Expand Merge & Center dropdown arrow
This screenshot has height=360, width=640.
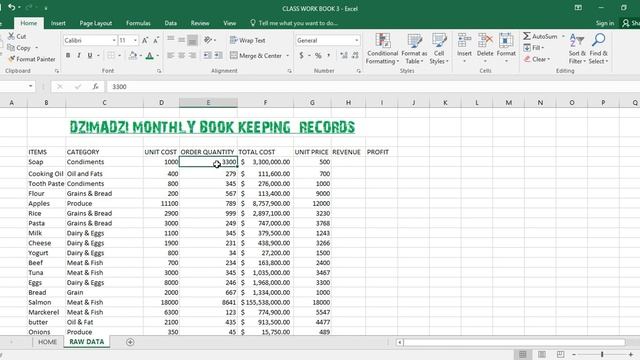287,56
